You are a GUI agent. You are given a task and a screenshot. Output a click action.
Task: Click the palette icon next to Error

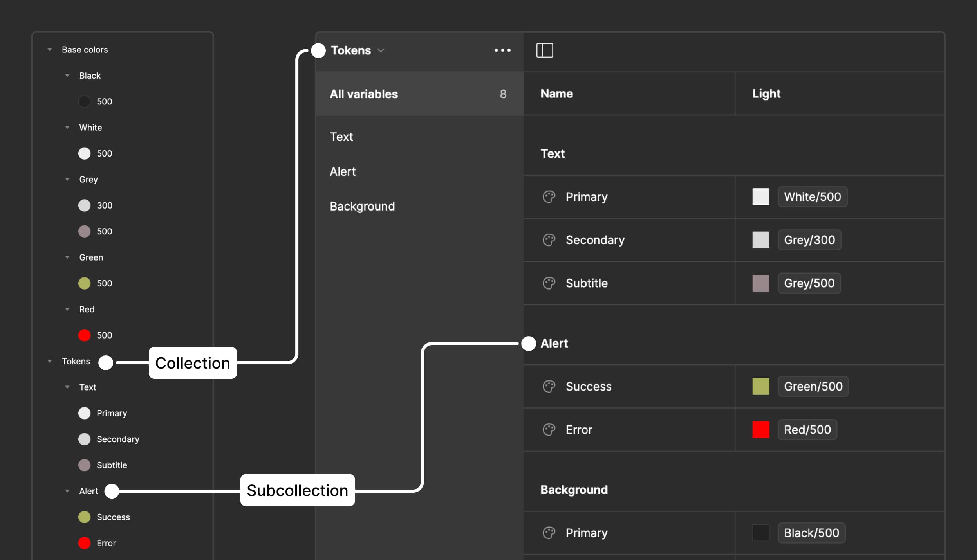[550, 429]
